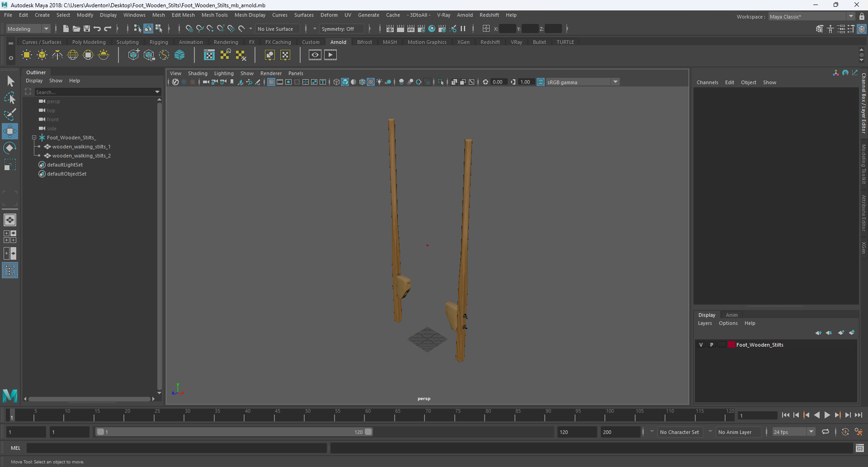The height and width of the screenshot is (467, 868).
Task: Toggle color management ON button
Action: [x=541, y=82]
